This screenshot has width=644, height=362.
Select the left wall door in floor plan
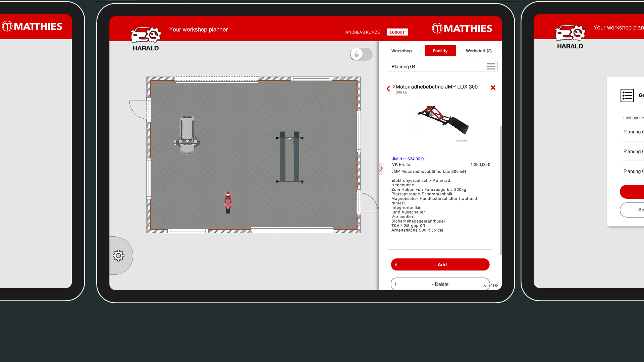click(140, 110)
